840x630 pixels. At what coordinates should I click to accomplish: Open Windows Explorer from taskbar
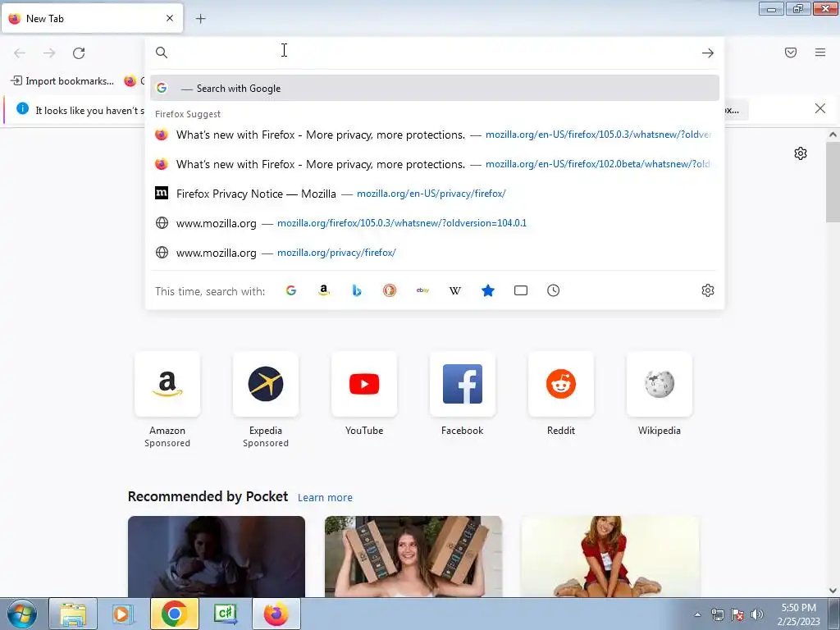click(73, 614)
